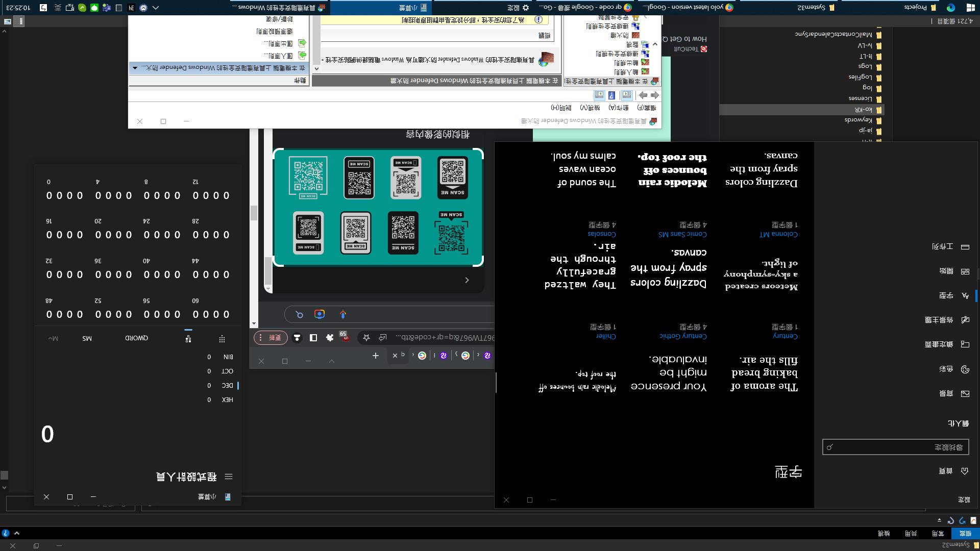Open Chrome side panel icon
This screenshot has width=980, height=551.
[x=313, y=338]
